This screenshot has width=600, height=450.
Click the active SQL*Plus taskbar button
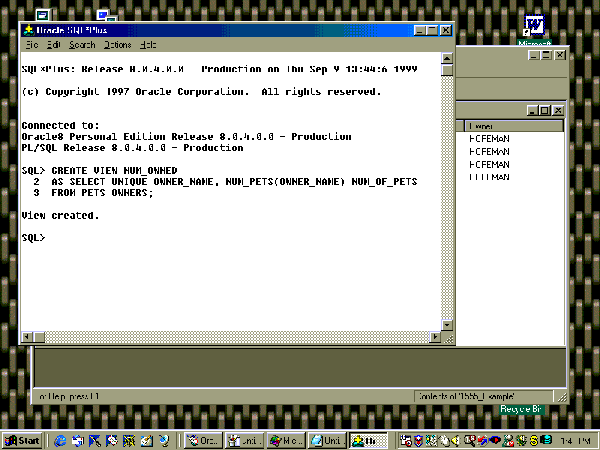(368, 440)
